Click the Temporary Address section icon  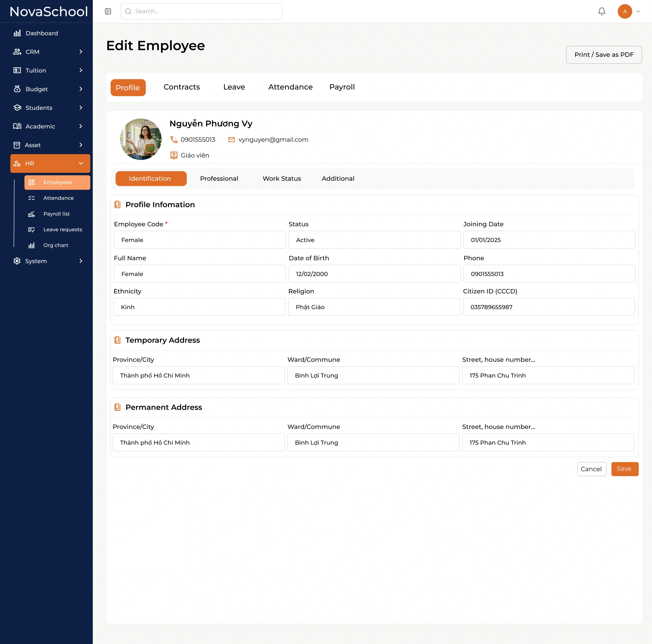pyautogui.click(x=117, y=340)
